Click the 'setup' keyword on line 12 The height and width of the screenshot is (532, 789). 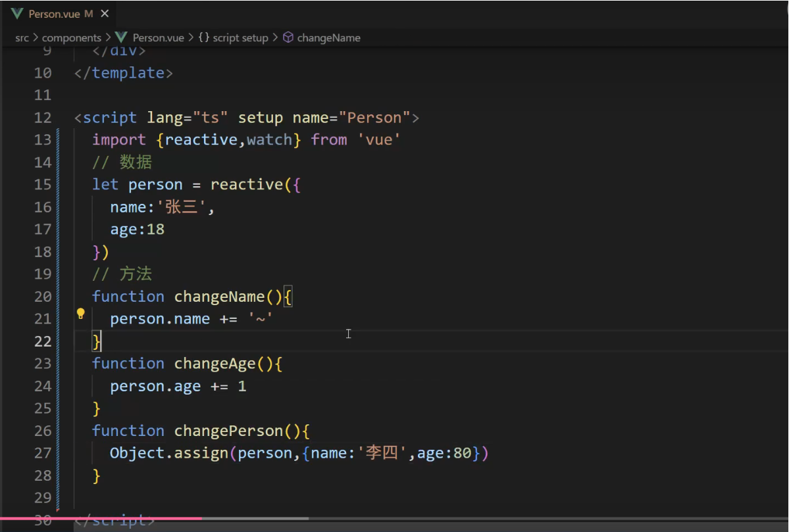pos(260,118)
